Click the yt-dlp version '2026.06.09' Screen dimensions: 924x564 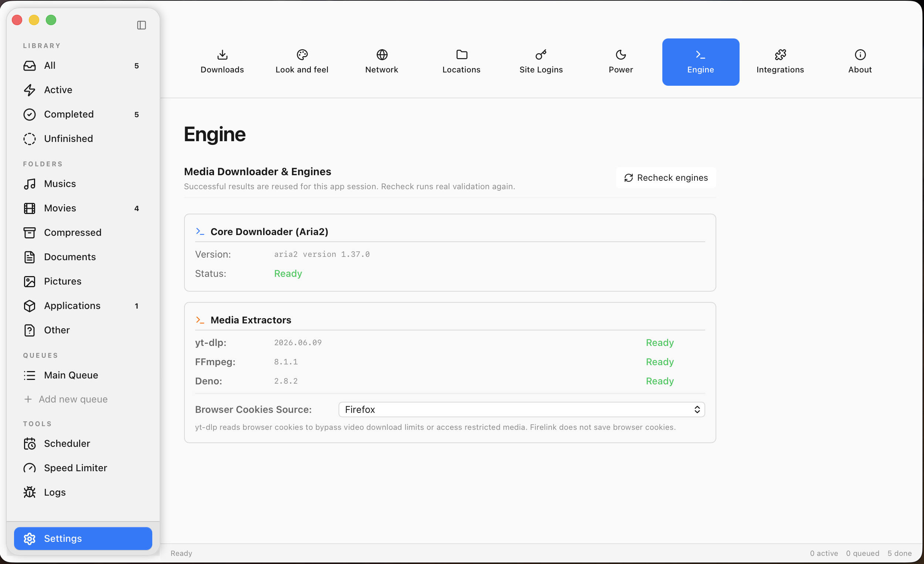click(298, 342)
